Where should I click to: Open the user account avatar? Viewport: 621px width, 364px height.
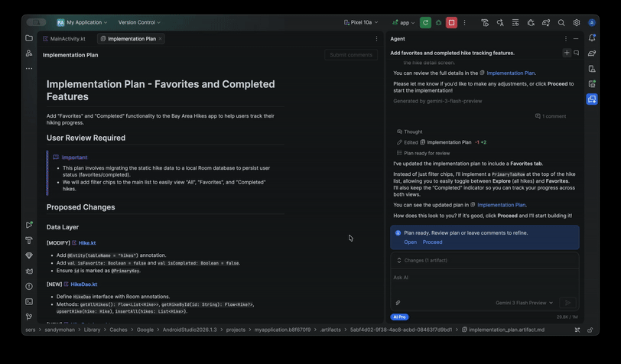click(592, 23)
